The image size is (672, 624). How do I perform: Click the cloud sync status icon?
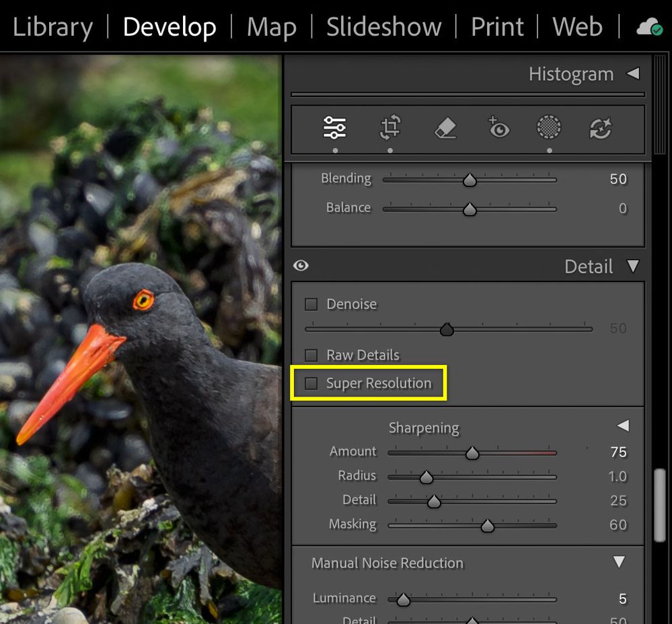(x=648, y=26)
